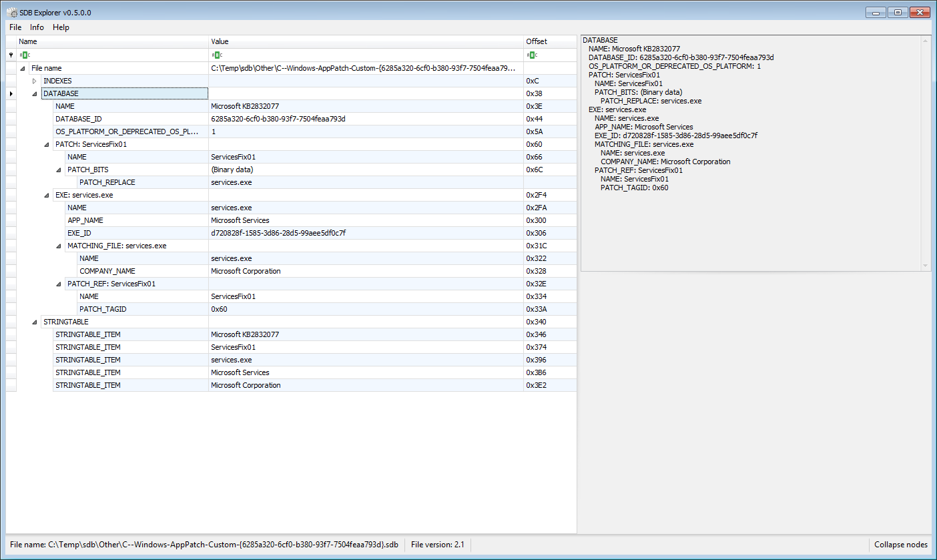Screen dimensions: 937x560
Task: Click the filter condition icon under Name column
Action: (x=24, y=55)
